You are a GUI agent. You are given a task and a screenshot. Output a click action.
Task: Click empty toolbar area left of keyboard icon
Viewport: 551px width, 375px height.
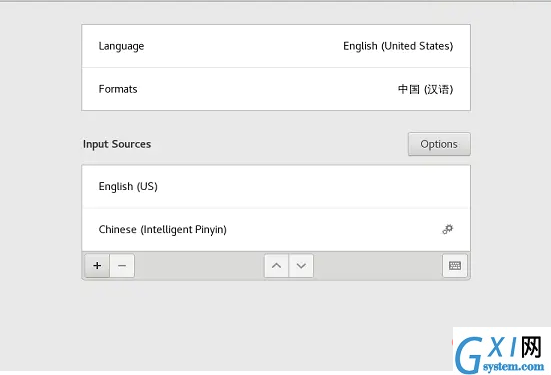click(x=378, y=265)
